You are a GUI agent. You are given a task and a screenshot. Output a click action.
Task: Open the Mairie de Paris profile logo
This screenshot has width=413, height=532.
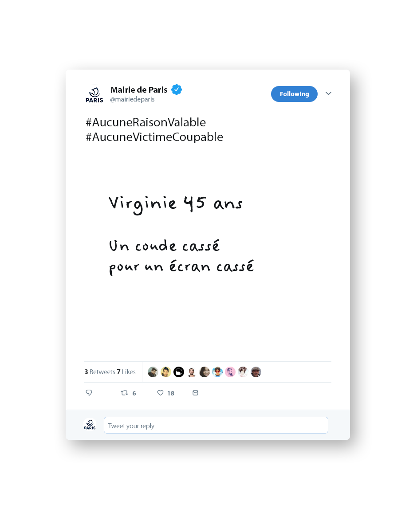tap(94, 95)
